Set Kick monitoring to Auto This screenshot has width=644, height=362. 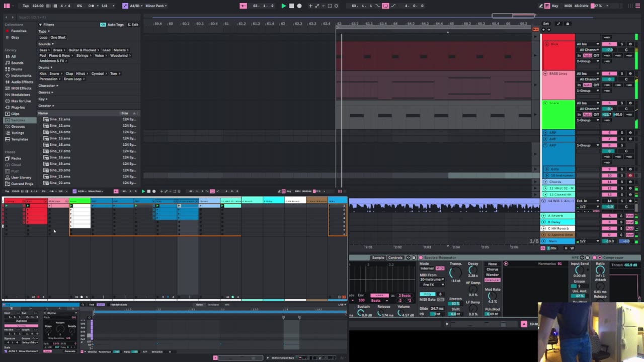point(587,56)
